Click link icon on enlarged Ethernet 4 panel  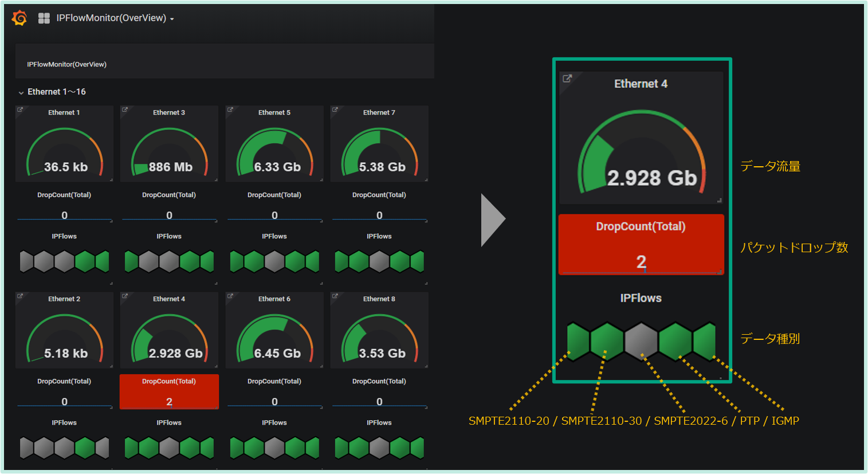coord(567,79)
